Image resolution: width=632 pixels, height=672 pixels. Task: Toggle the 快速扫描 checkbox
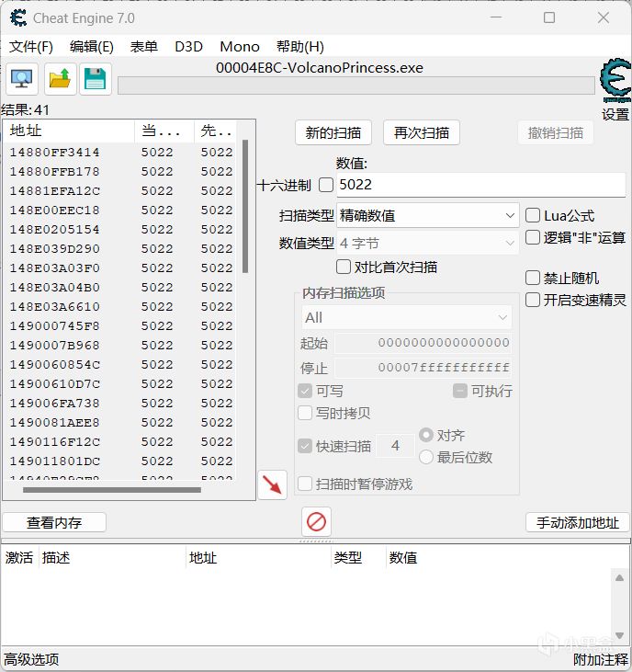click(305, 446)
